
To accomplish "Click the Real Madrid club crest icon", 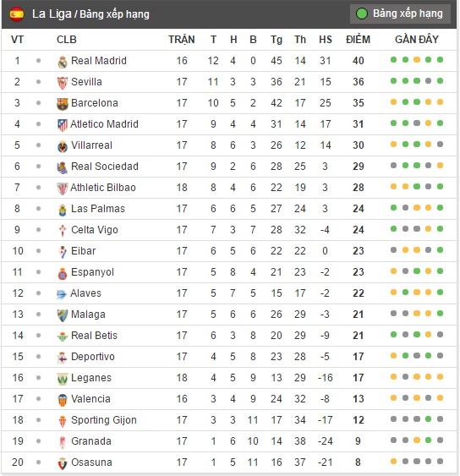I will pos(63,62).
